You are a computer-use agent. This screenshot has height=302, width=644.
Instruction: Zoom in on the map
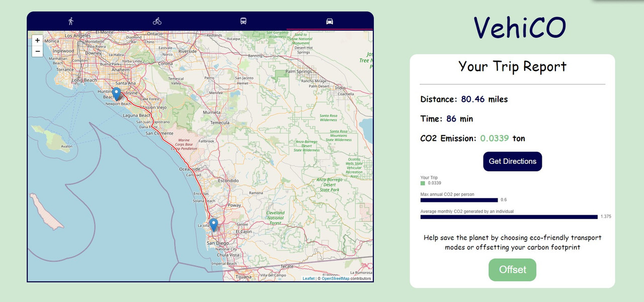click(37, 40)
